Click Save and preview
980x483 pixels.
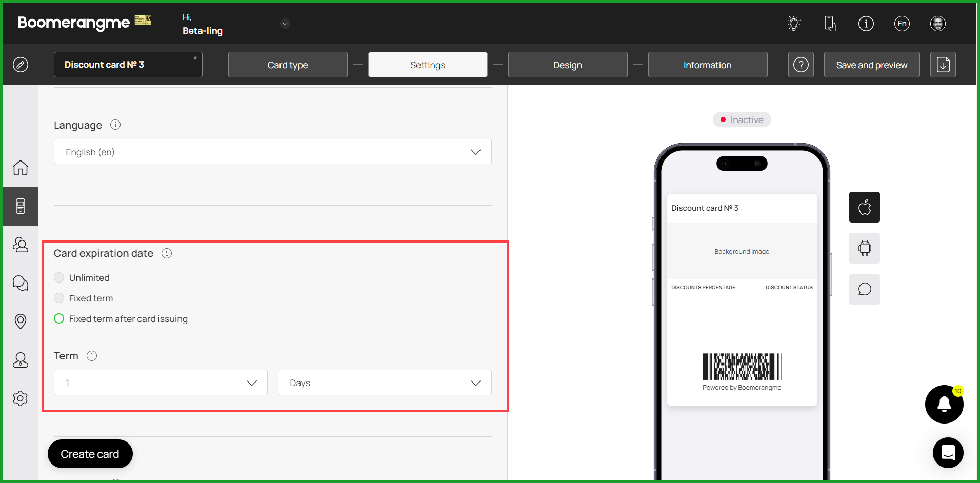point(871,65)
